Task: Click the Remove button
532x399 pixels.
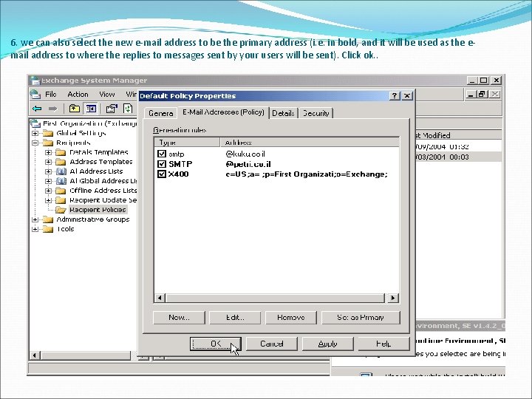Action: [291, 318]
